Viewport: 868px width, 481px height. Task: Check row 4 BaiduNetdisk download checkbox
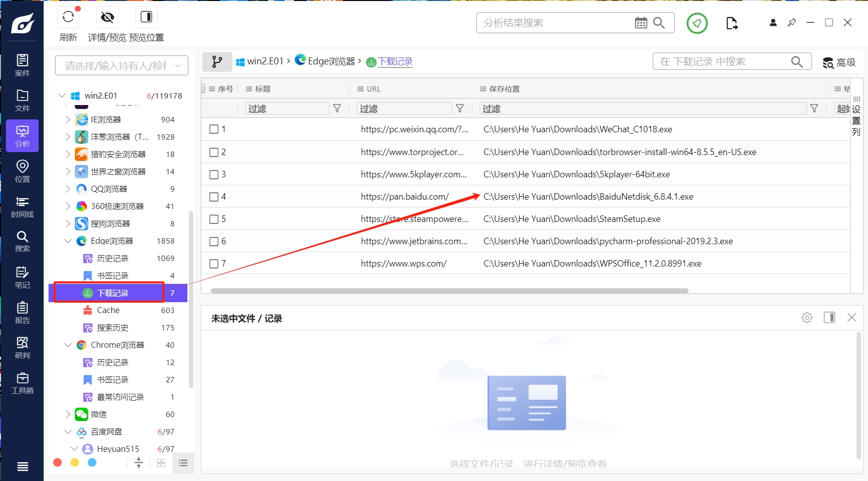(x=214, y=197)
